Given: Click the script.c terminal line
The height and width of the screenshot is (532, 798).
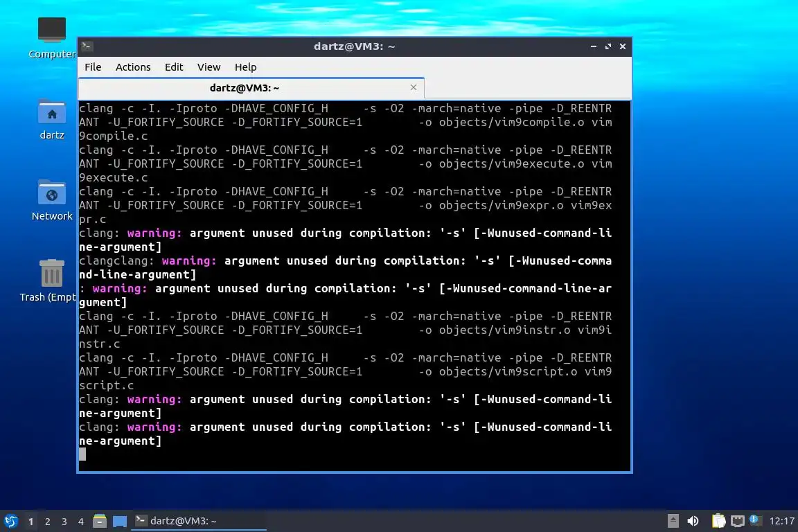Looking at the screenshot, I should coord(107,385).
